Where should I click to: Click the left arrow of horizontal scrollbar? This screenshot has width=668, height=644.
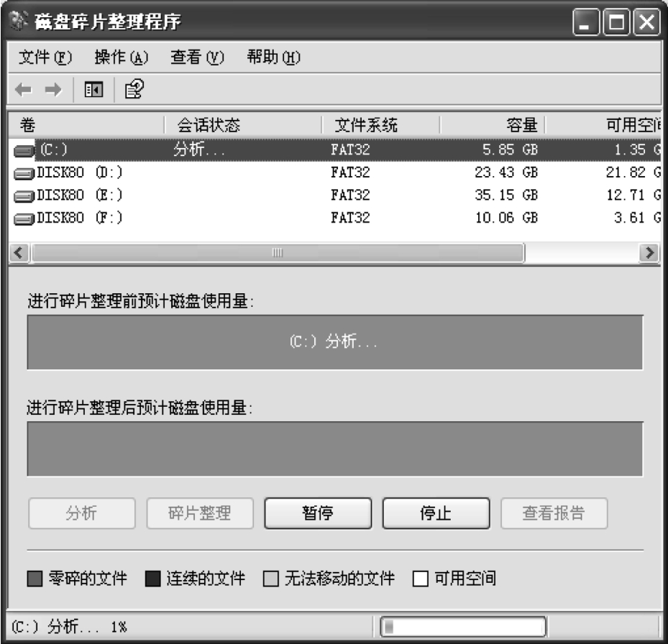[19, 253]
